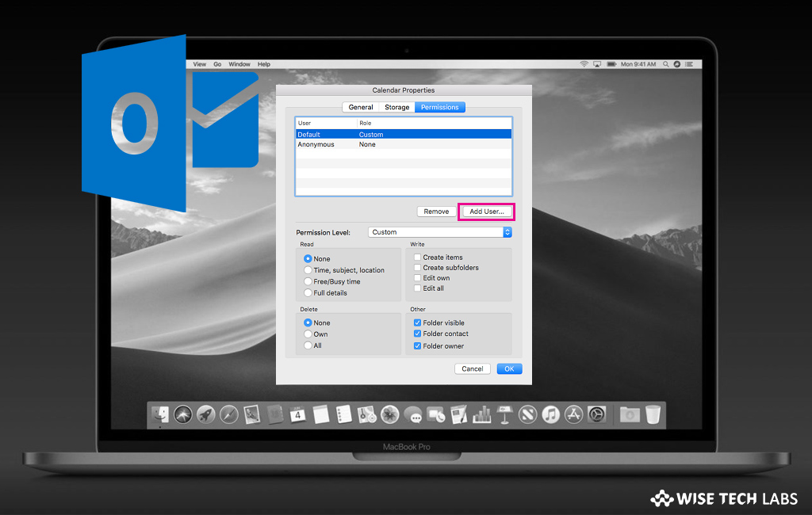Switch to the General tab
The height and width of the screenshot is (515, 812).
pyautogui.click(x=361, y=107)
